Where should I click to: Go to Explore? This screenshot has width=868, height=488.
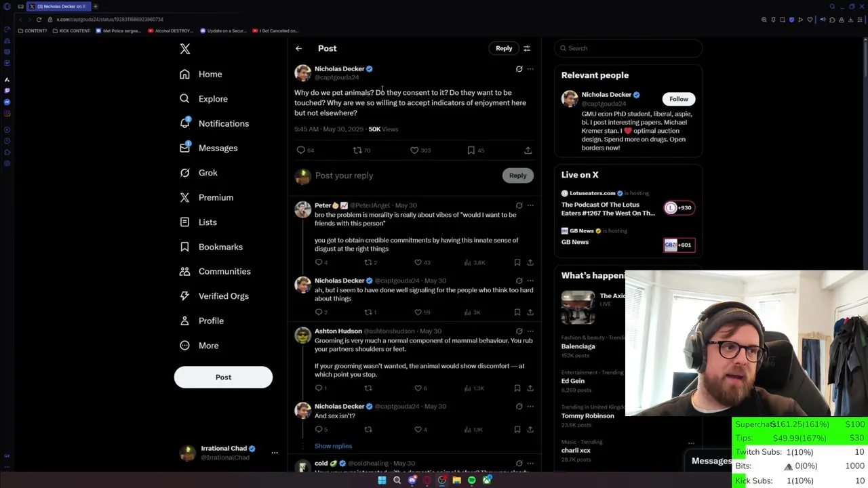click(x=203, y=99)
